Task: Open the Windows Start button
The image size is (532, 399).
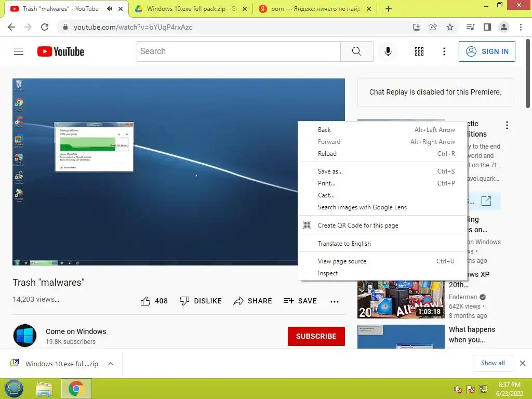Action: point(14,389)
